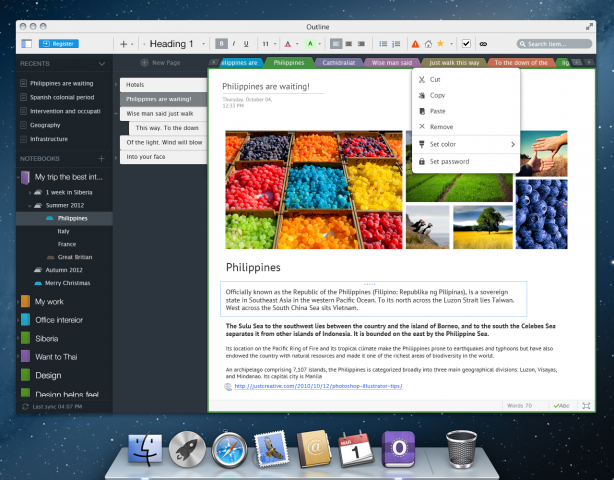Viewport: 614px width, 480px height.
Task: Click the Register button
Action: [x=59, y=43]
